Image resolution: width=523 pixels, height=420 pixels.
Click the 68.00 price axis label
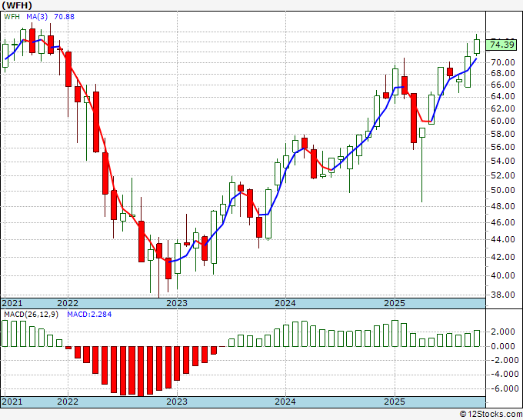point(503,73)
